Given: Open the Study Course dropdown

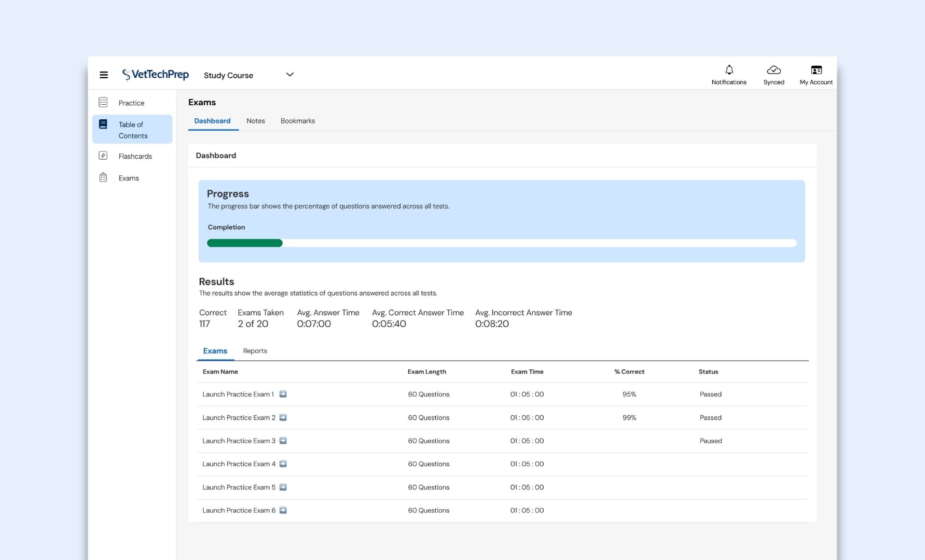Looking at the screenshot, I should 289,75.
